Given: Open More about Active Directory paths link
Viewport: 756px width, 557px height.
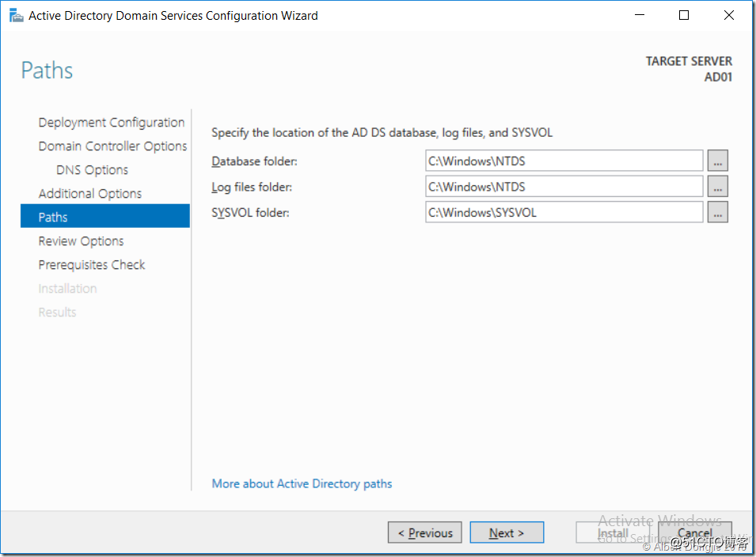Looking at the screenshot, I should point(302,483).
